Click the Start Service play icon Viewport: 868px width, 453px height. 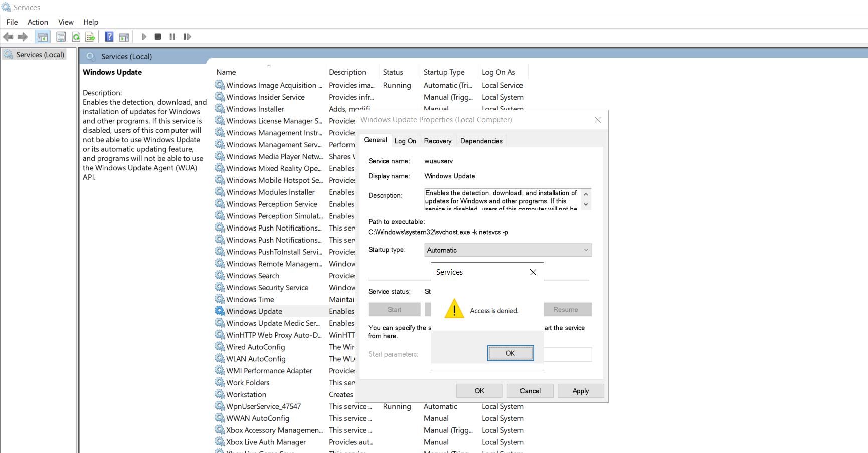144,37
